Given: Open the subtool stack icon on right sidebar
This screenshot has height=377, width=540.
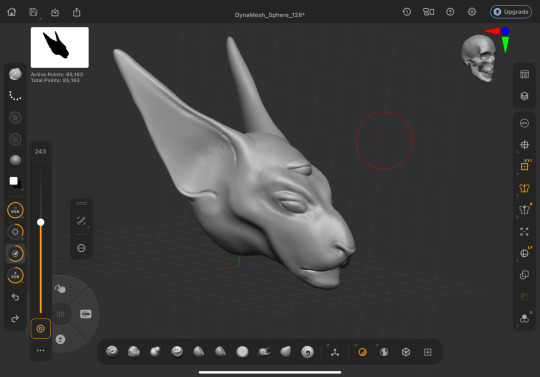Looking at the screenshot, I should [525, 96].
